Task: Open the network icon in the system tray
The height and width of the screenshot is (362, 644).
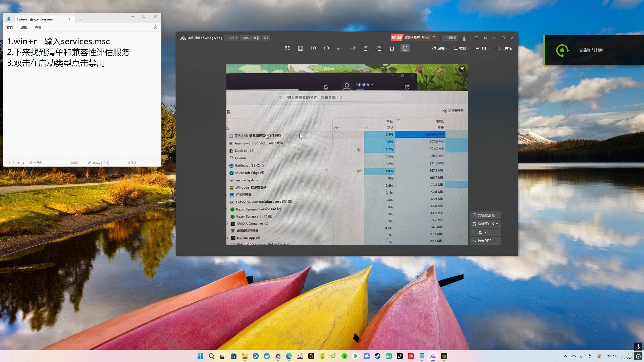Action: click(x=608, y=356)
